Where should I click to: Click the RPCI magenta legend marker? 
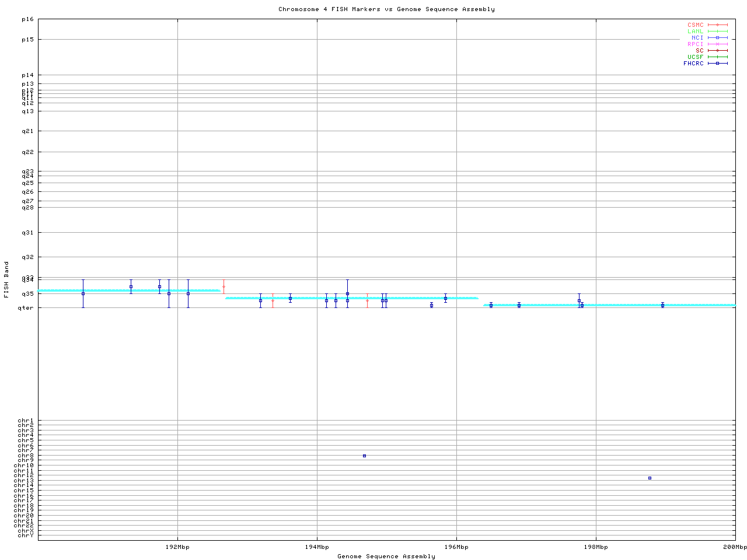717,44
